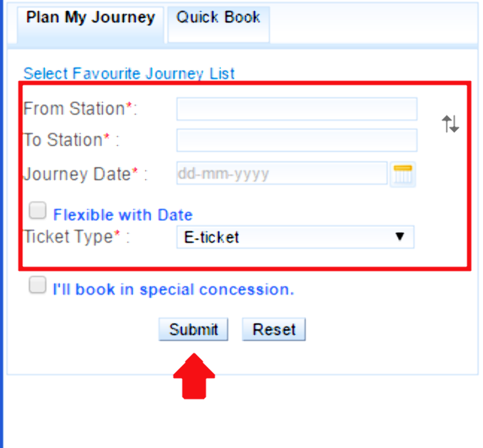Viewport: 483px width, 448px height.
Task: Click the red arrow pointing at Submit
Action: coord(194,377)
